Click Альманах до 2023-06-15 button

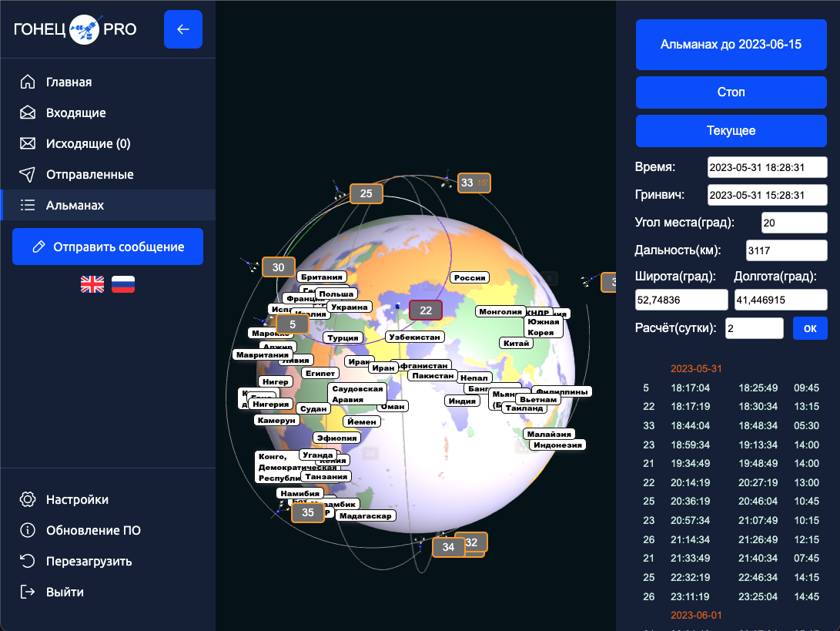[731, 45]
